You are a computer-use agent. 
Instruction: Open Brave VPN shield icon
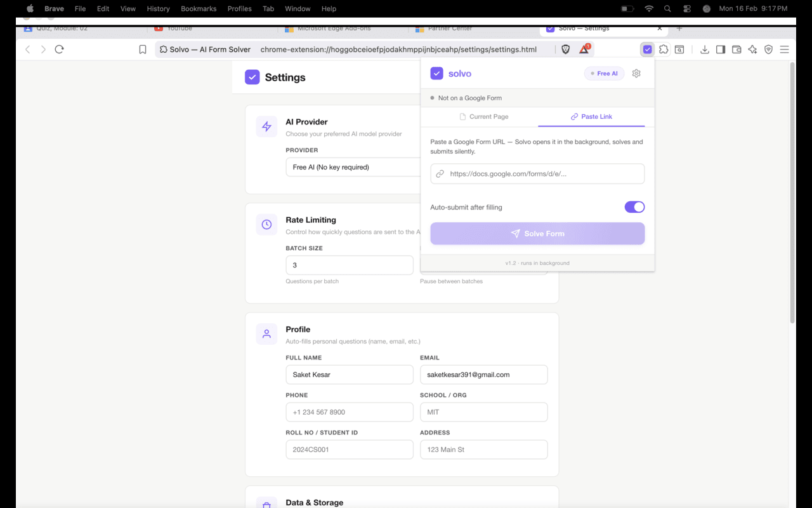(x=768, y=50)
